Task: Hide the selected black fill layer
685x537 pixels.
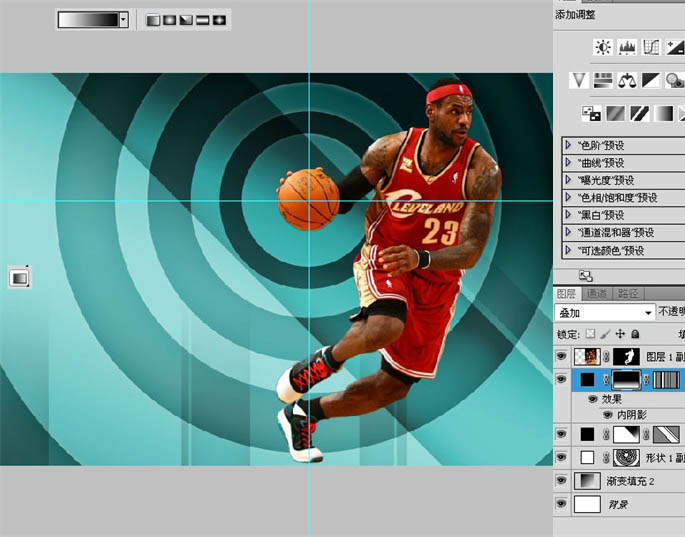Action: (x=561, y=379)
